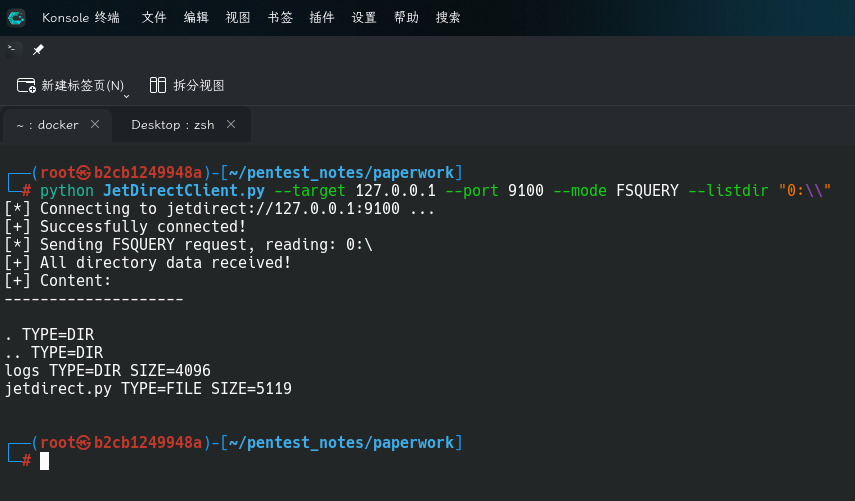This screenshot has height=501, width=855.
Task: Click the '.. TYPE=DIR' line
Action: (54, 352)
